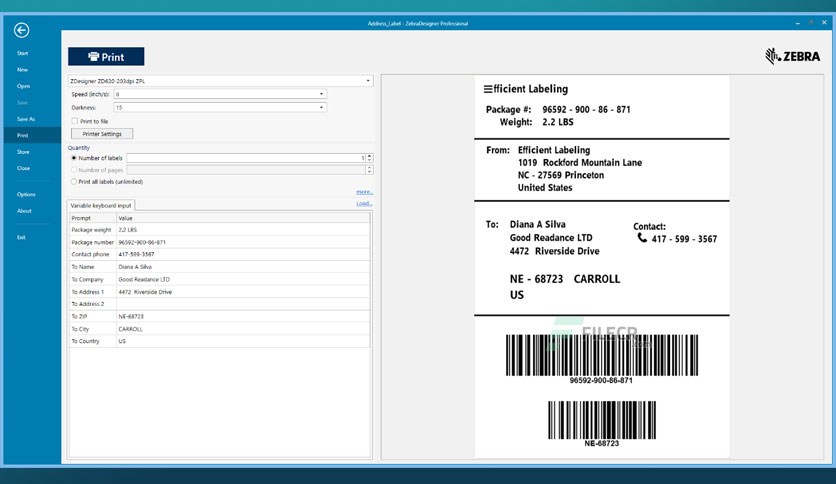Click the To Country value US
Viewport: 836px width, 484px height.
pyautogui.click(x=243, y=341)
